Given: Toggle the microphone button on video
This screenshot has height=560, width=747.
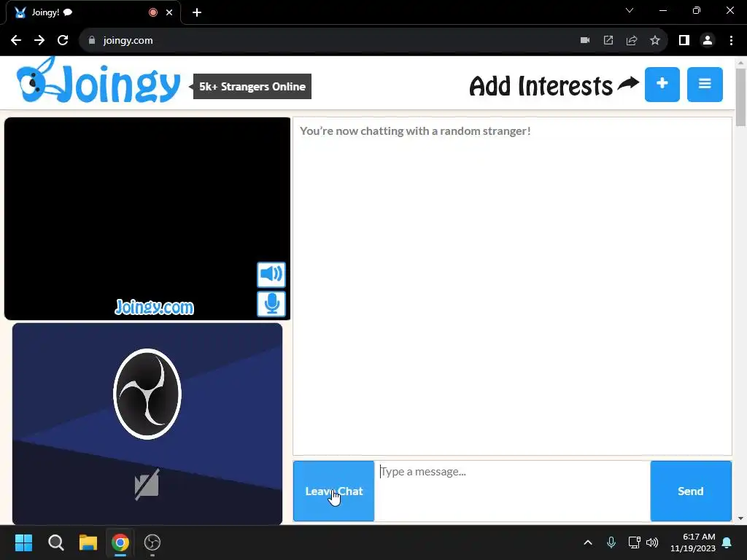Looking at the screenshot, I should point(271,304).
